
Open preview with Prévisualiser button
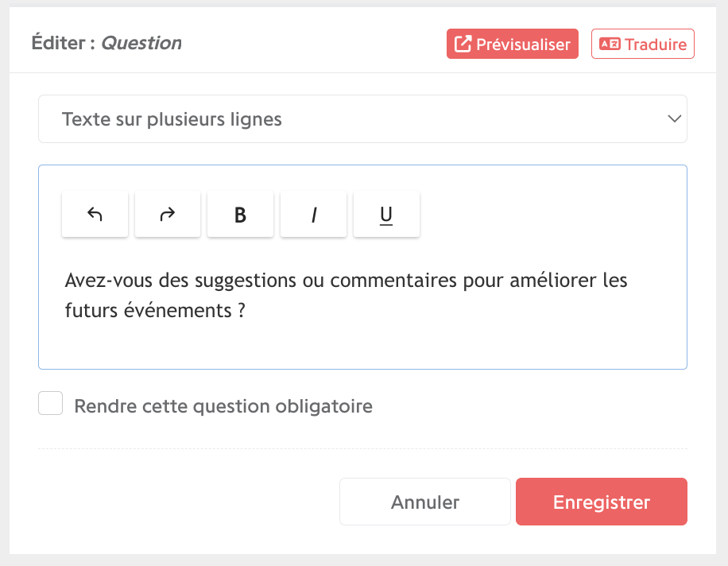pyautogui.click(x=513, y=44)
